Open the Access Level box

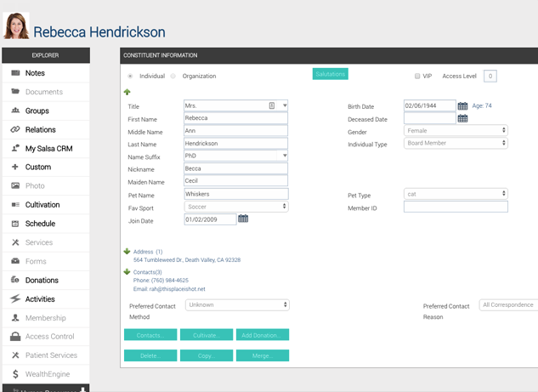pos(490,76)
